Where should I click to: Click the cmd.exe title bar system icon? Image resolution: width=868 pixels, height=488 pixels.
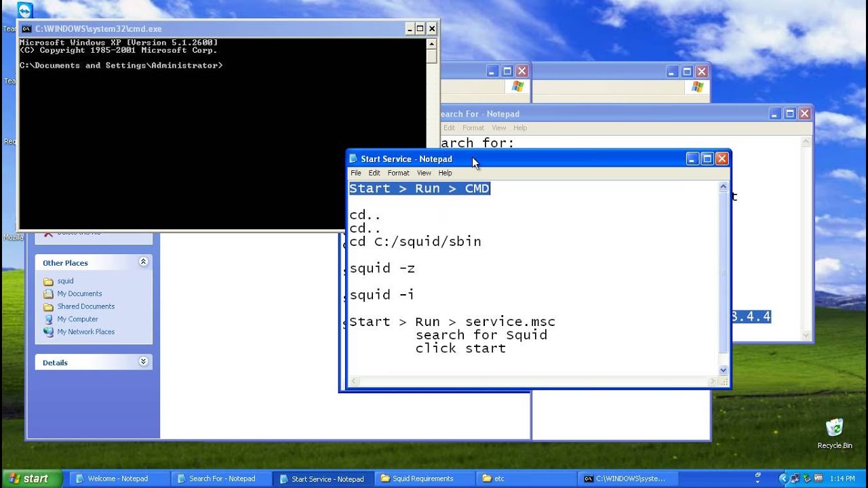click(26, 28)
